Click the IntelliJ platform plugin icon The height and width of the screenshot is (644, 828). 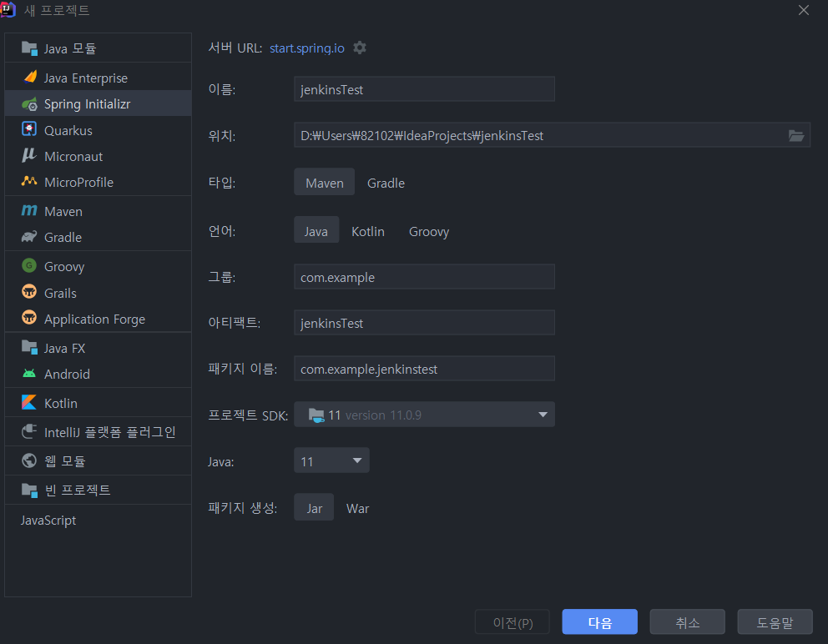29,431
